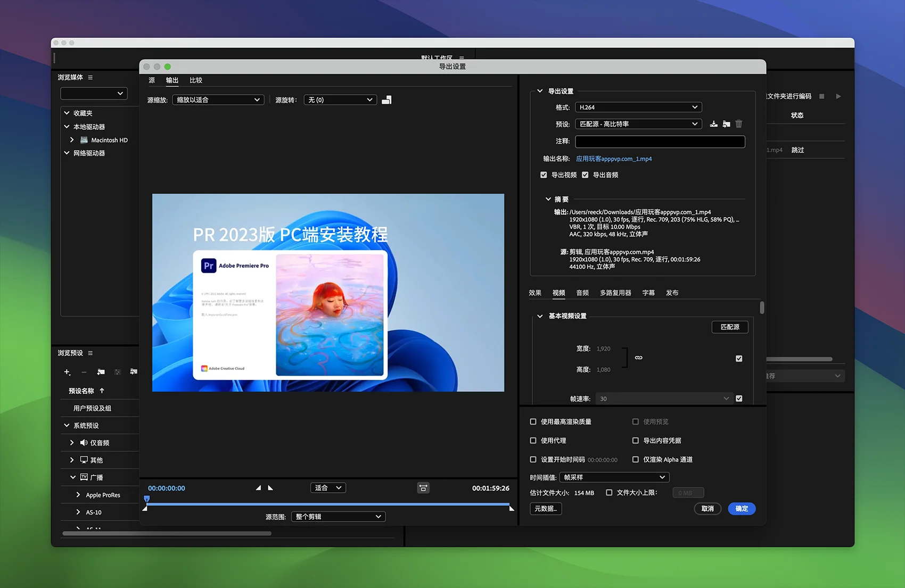Click the minus icon in preset browser
Viewport: 905px width, 588px height.
click(x=84, y=372)
